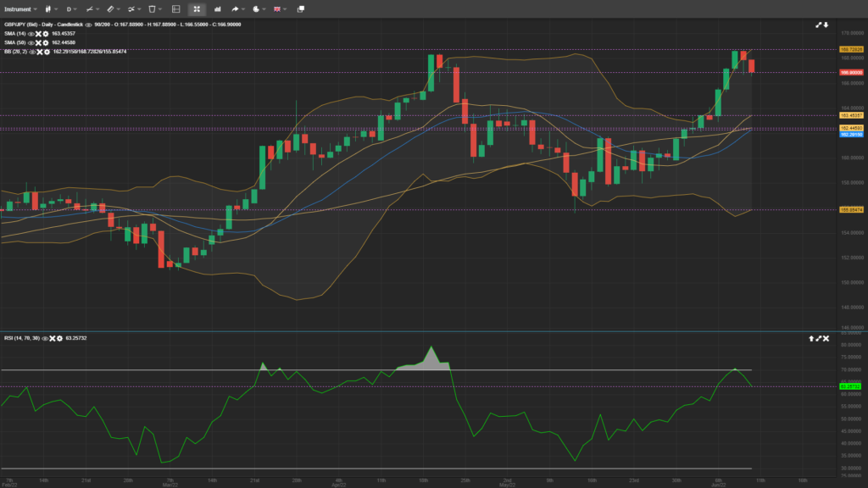Image resolution: width=868 pixels, height=488 pixels.
Task: Open the UK flag language menu
Action: coord(279,8)
